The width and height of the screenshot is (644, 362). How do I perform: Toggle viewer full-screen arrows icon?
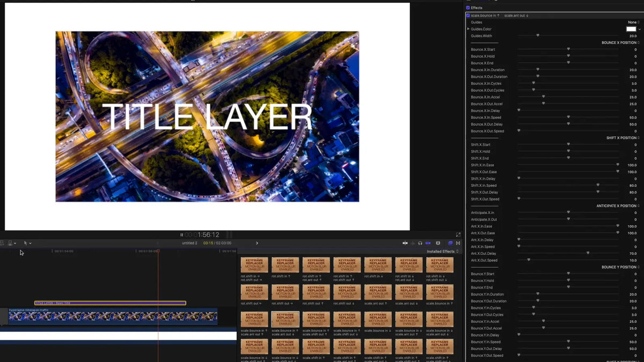[458, 235]
